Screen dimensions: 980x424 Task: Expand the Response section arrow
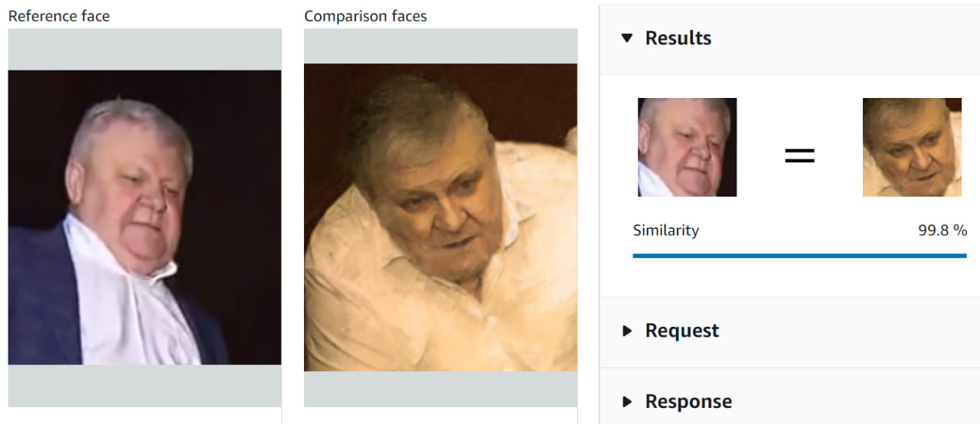click(x=627, y=402)
